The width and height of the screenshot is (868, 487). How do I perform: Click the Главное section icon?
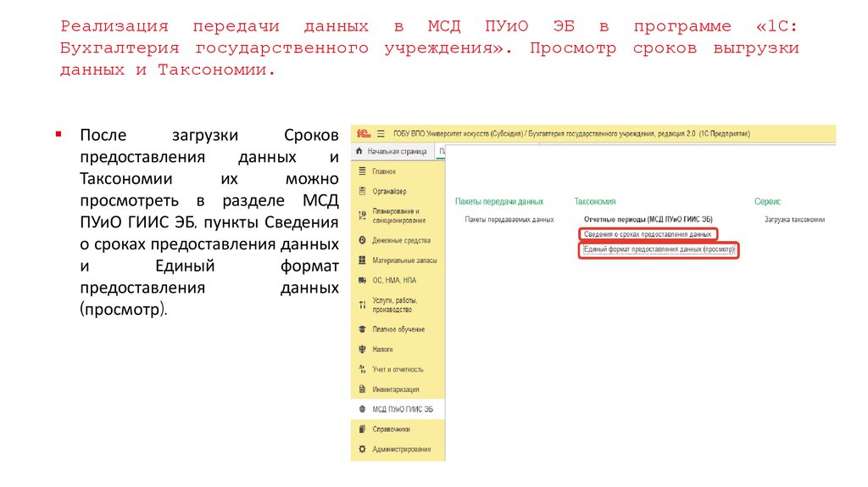pyautogui.click(x=362, y=171)
